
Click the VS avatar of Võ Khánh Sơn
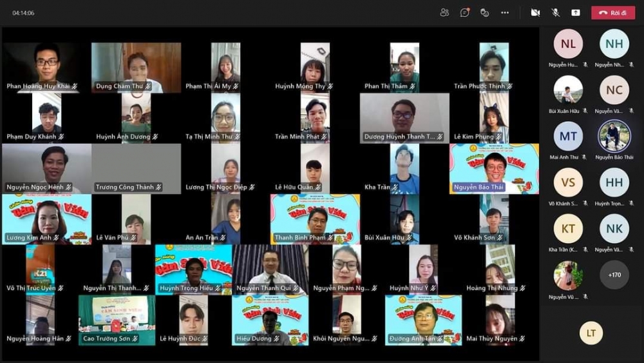[x=568, y=182]
